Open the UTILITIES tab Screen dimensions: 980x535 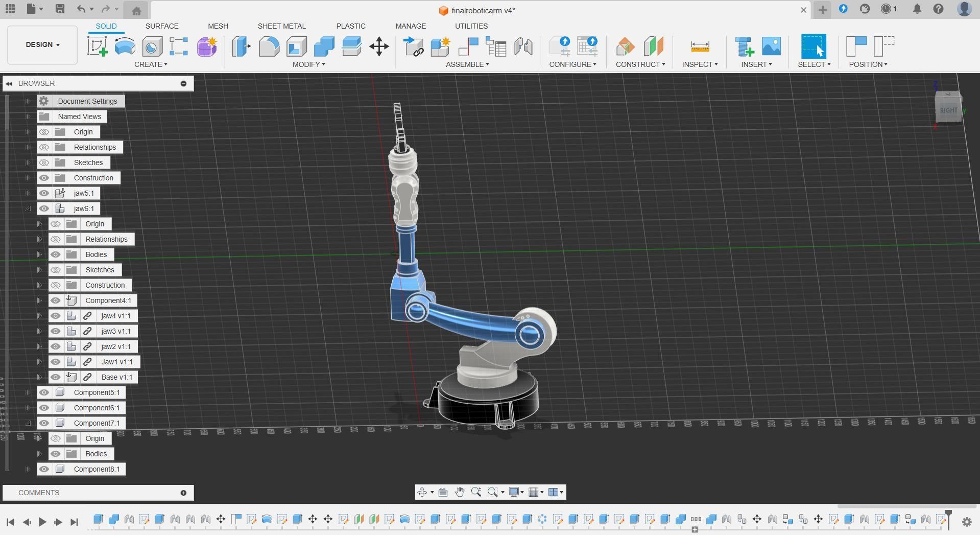click(471, 26)
